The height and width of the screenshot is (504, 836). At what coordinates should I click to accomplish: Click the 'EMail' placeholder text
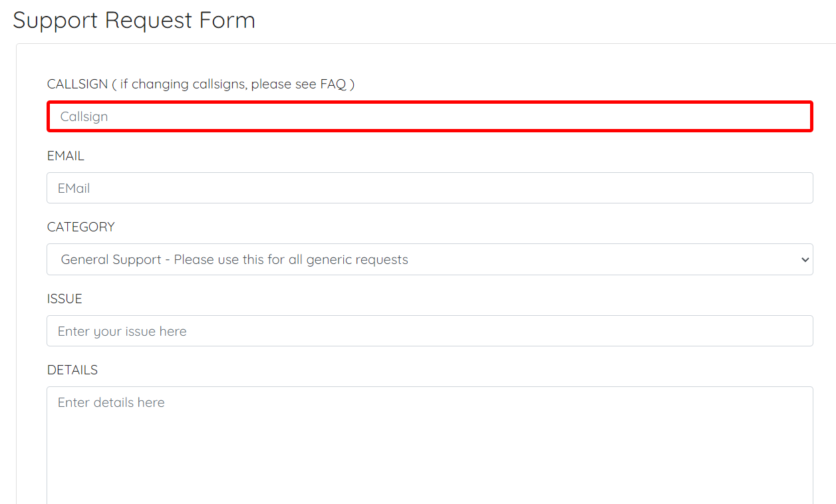[x=74, y=188]
